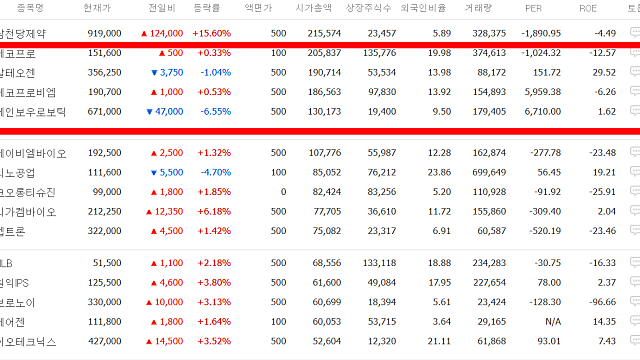Viewport: 640px width, 360px height.
Task: Select the PER value -520.19
Action: pyautogui.click(x=545, y=231)
